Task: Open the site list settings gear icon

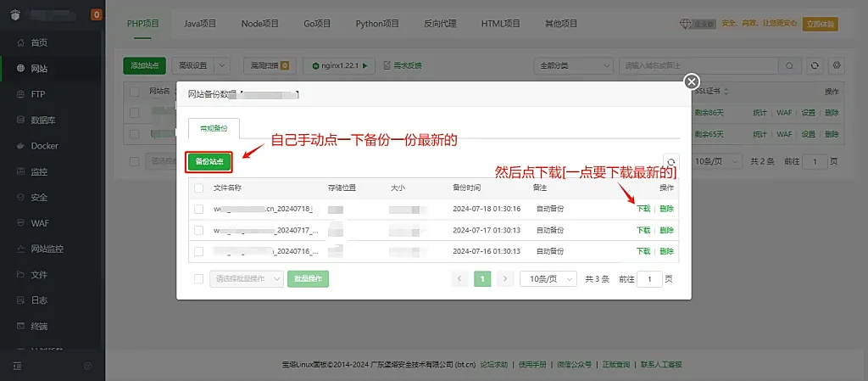Action: (x=837, y=65)
